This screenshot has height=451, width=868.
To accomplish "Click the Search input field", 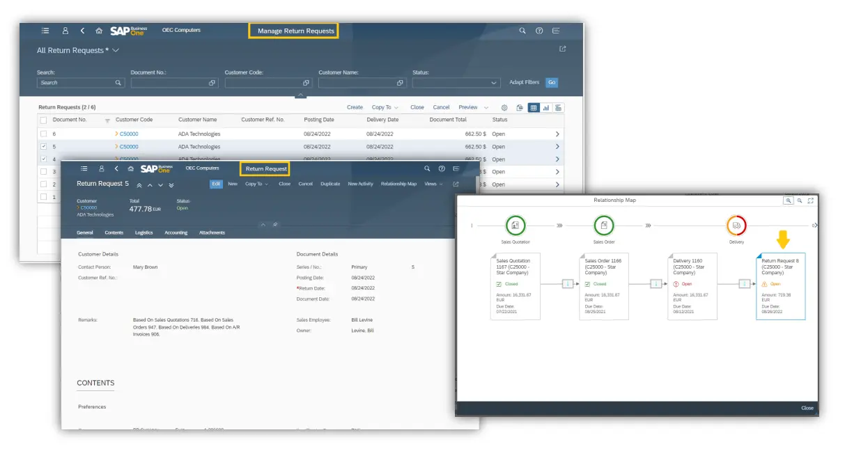I will pos(81,83).
